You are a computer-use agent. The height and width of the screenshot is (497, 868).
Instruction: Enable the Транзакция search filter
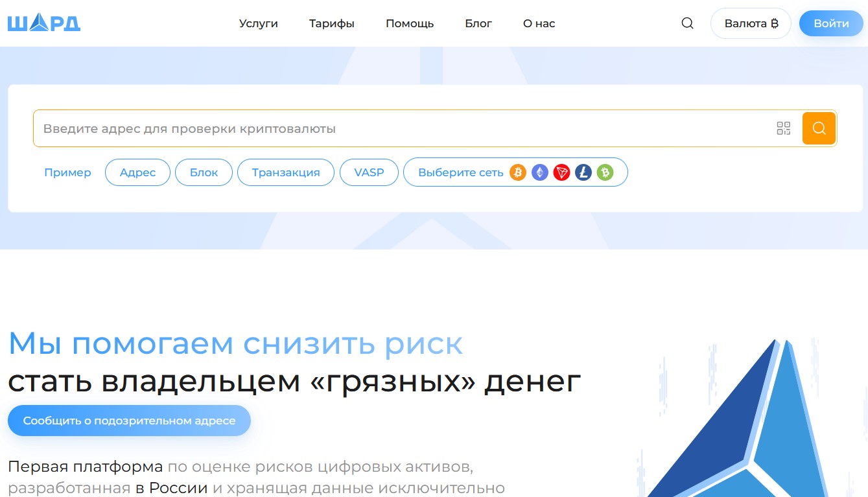(x=285, y=172)
